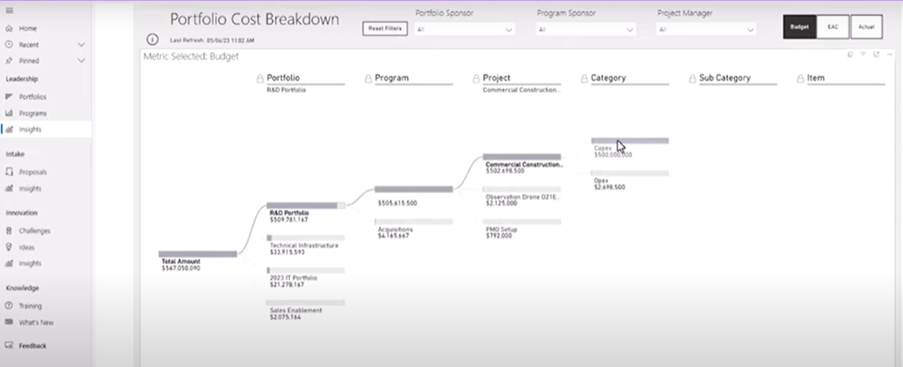Click the Portfolio level header

pos(283,78)
